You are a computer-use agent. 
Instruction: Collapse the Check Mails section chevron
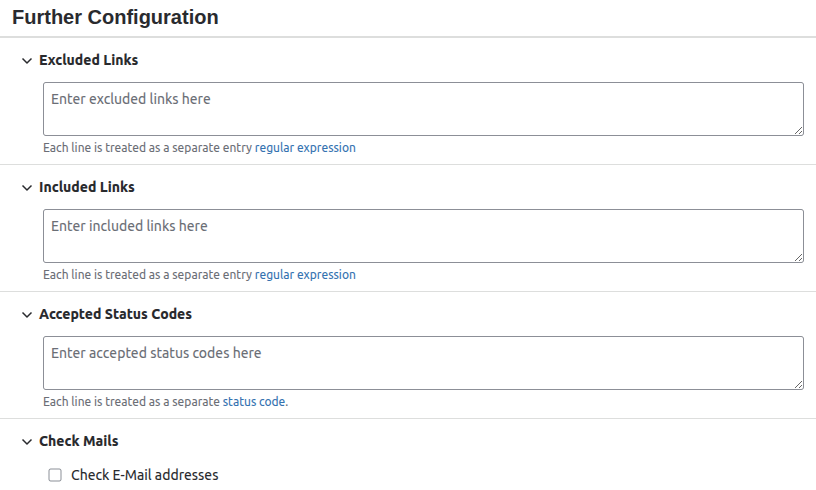coord(27,442)
